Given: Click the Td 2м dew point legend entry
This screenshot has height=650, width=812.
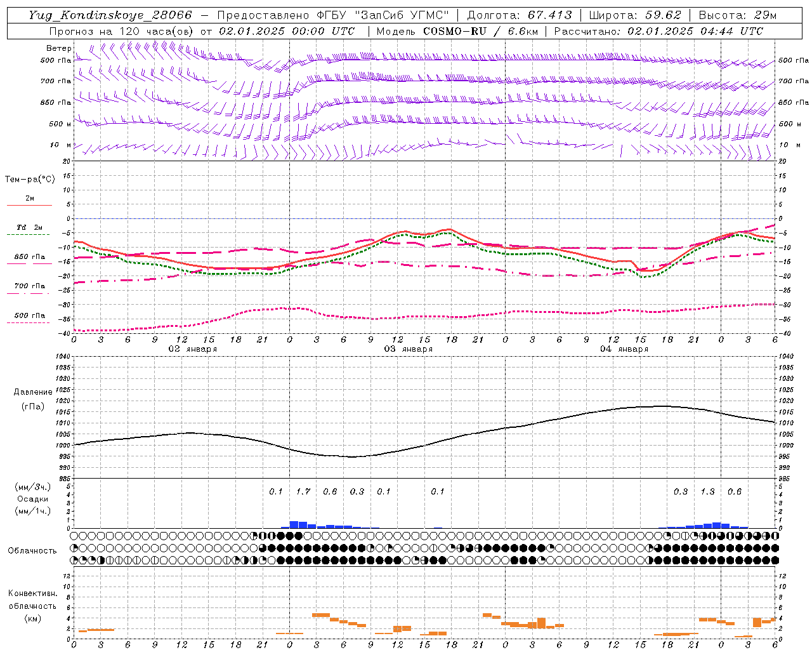Looking at the screenshot, I should pyautogui.click(x=29, y=230).
